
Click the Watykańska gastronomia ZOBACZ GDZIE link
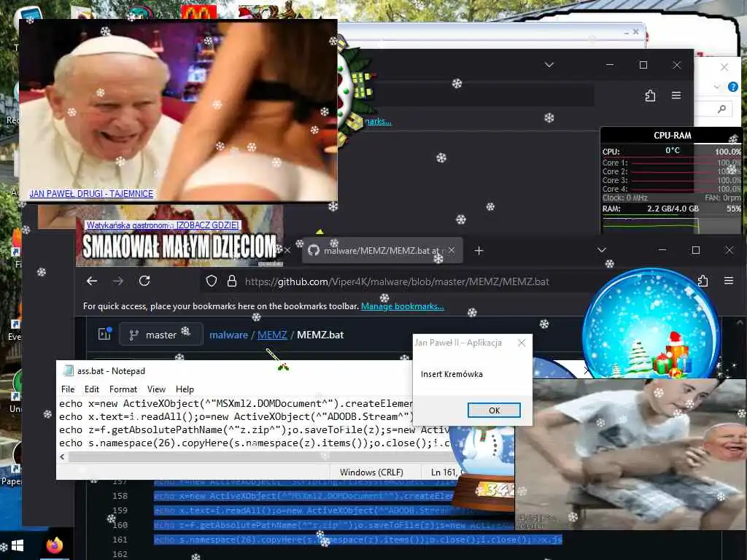[x=163, y=225]
